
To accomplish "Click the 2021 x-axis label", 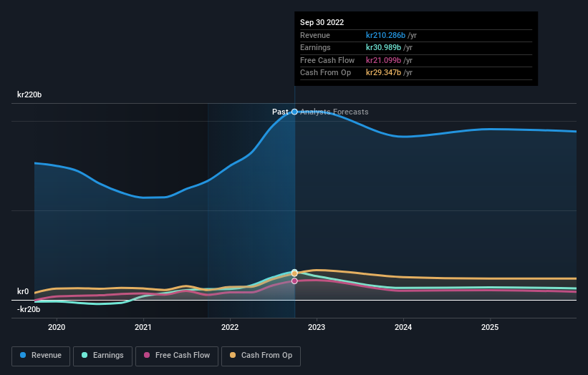I will point(143,328).
